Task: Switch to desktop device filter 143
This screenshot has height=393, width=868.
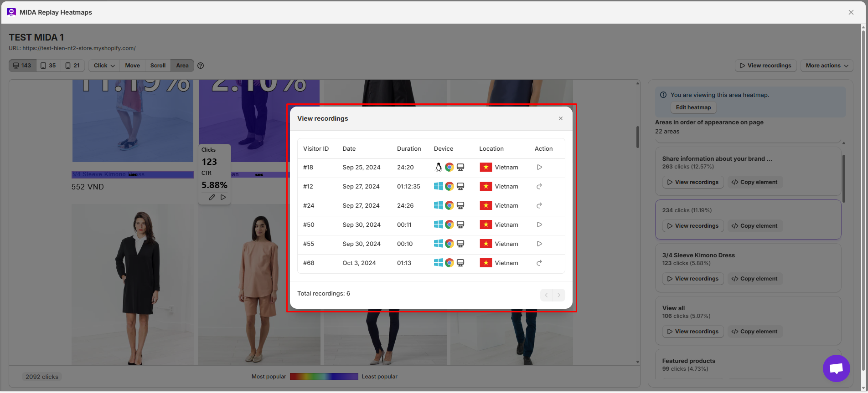Action: [22, 66]
